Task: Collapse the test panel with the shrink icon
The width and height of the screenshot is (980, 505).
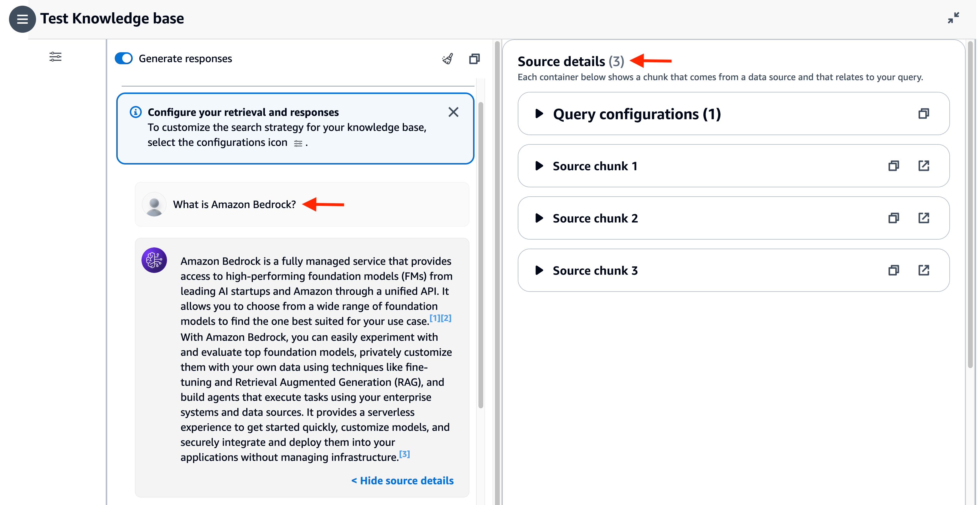Action: (x=953, y=18)
